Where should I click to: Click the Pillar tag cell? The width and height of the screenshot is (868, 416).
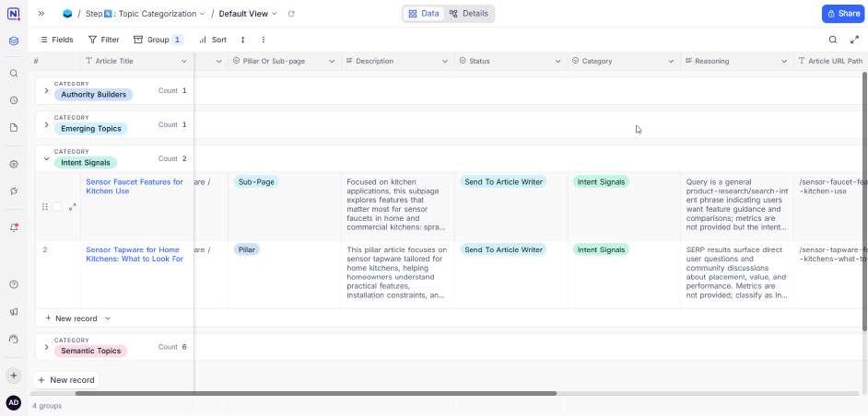tap(247, 250)
